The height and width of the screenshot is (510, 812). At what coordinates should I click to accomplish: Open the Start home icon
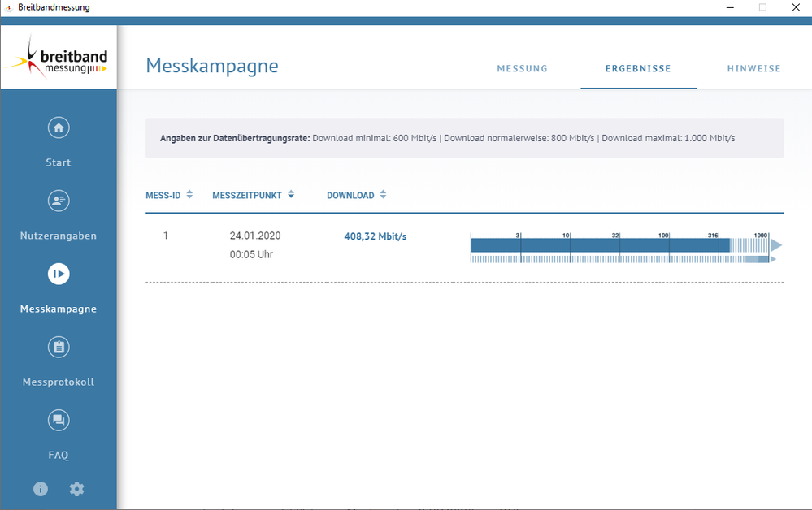[x=59, y=127]
